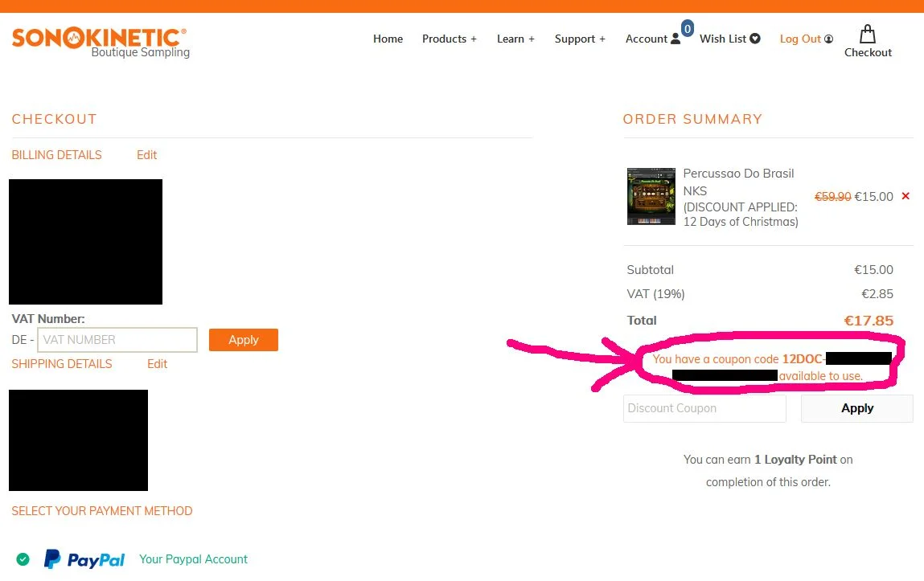The width and height of the screenshot is (924, 581).
Task: Click the Percussao Do Brasil NKS product name
Action: (x=738, y=182)
